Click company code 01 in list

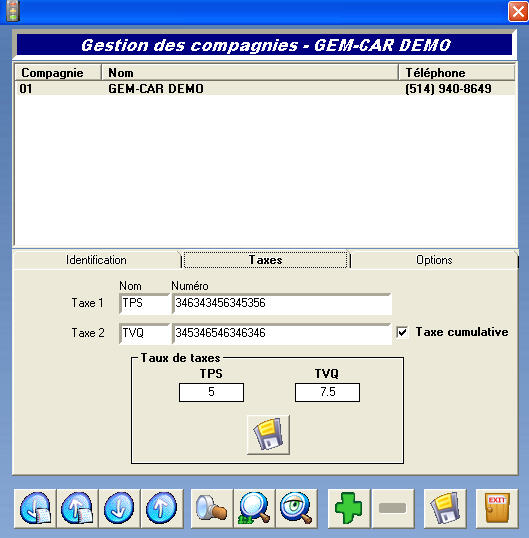[26, 89]
